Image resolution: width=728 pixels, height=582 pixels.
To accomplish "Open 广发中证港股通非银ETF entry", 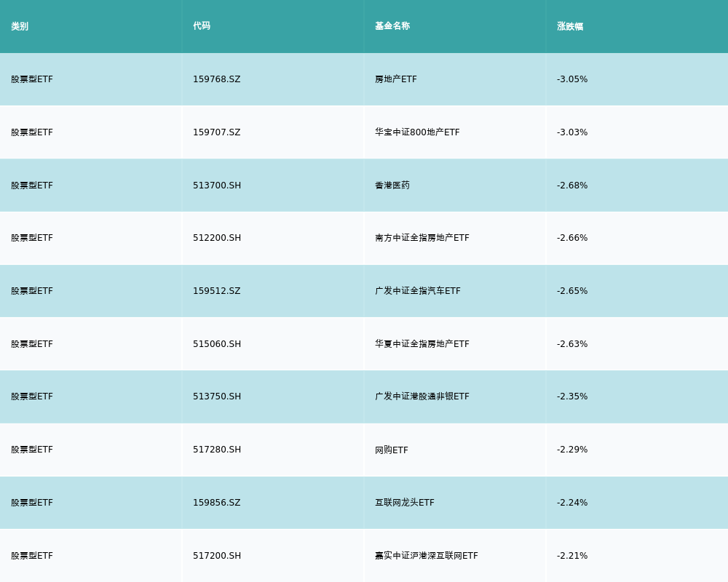I will pyautogui.click(x=422, y=396).
